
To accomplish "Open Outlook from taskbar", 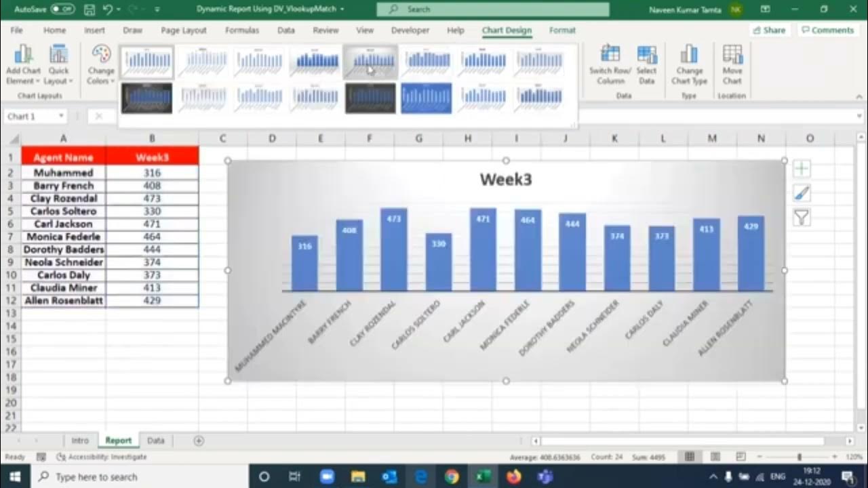I will pyautogui.click(x=389, y=476).
